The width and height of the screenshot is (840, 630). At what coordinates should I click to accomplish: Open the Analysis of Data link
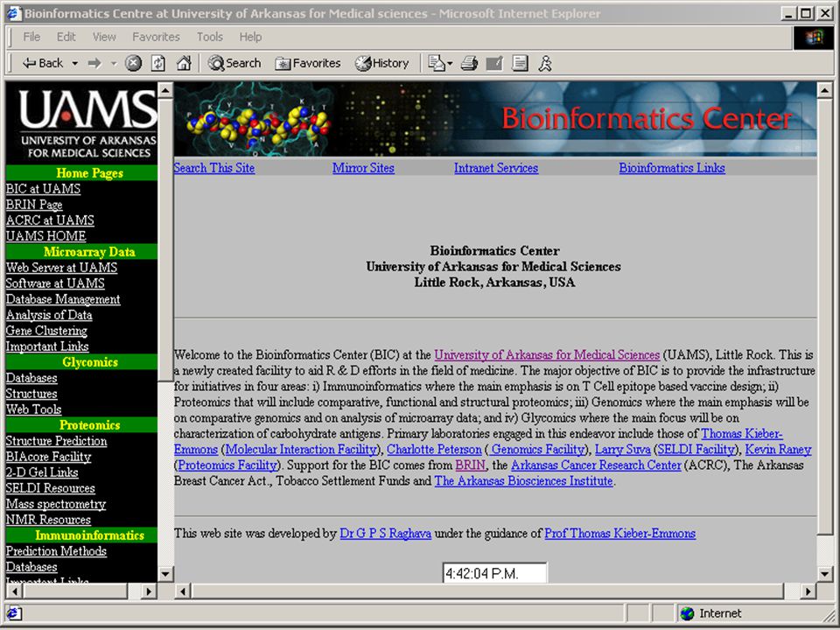tap(49, 315)
